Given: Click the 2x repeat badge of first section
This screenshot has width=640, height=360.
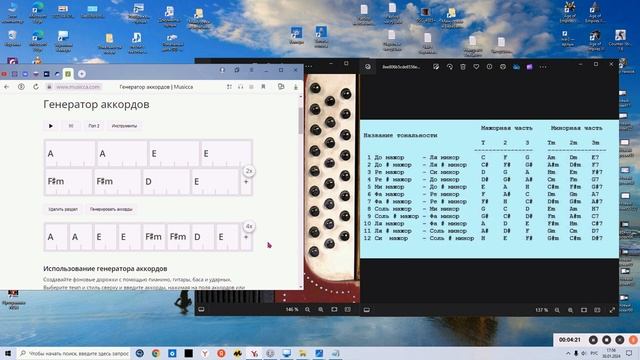Looking at the screenshot, I should click(x=249, y=171).
